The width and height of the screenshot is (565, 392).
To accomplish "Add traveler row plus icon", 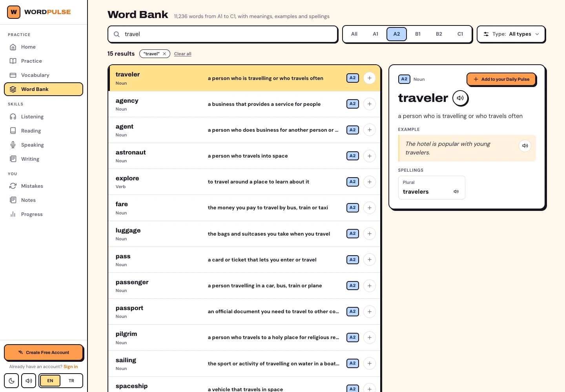I will click(x=369, y=78).
